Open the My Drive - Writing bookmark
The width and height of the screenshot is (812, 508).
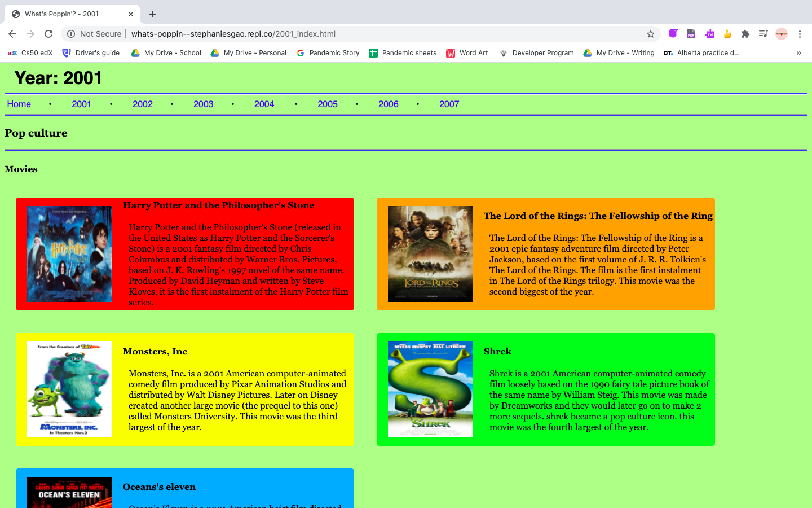point(619,53)
